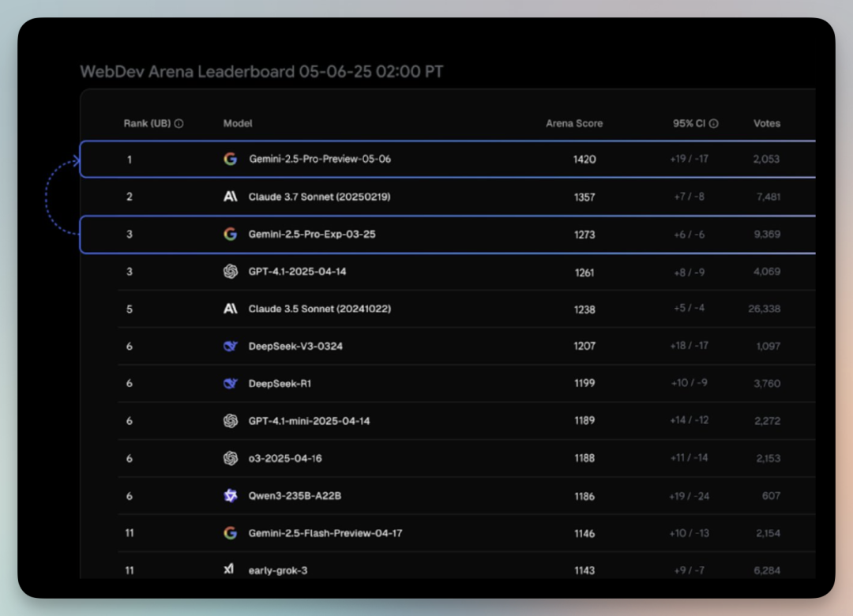Sort by the Votes column header

766,123
